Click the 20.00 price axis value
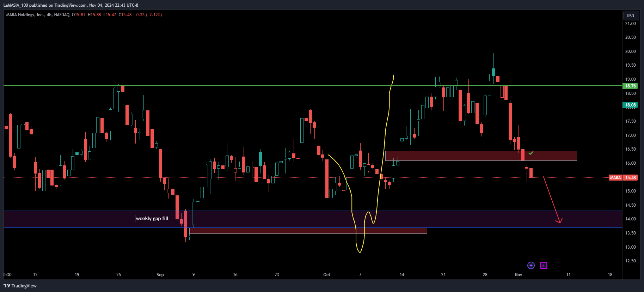 coord(630,51)
